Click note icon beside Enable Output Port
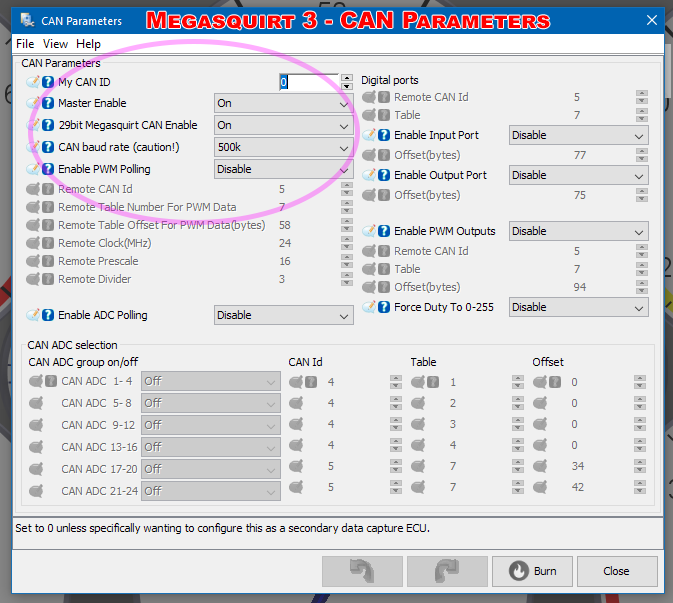 (x=369, y=175)
